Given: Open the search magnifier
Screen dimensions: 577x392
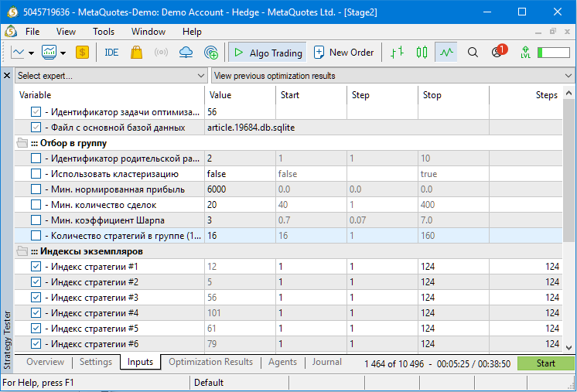Looking at the screenshot, I should coord(473,53).
